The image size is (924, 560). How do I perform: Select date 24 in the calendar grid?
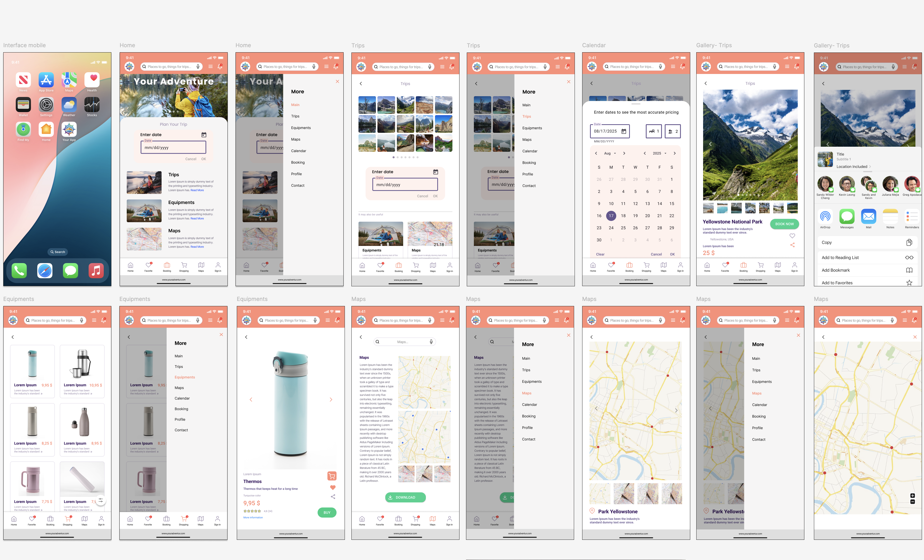point(611,228)
